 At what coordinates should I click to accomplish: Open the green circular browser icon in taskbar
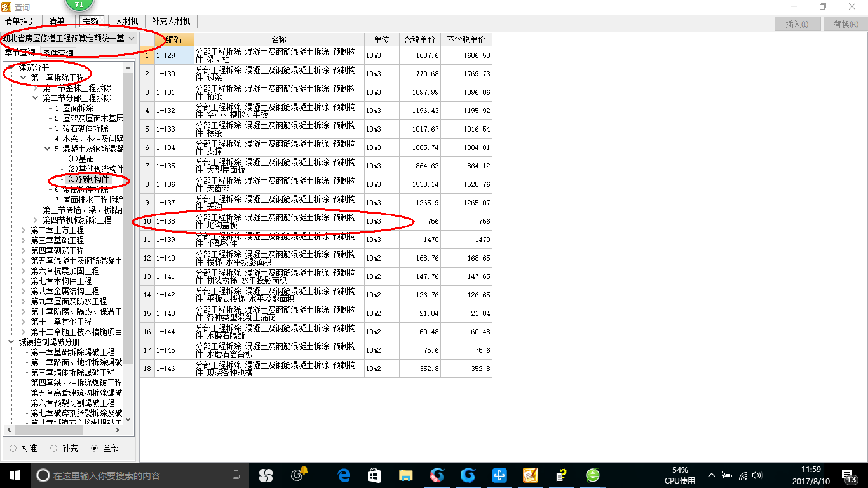(592, 475)
